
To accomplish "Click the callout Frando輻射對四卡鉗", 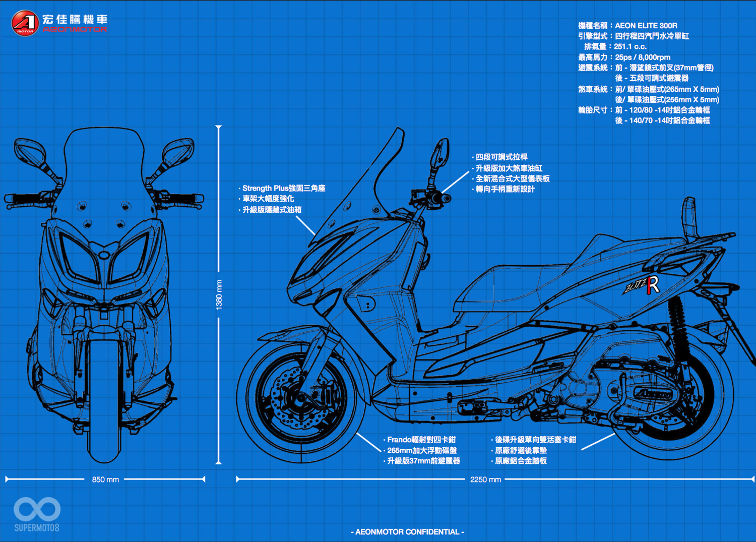I will coord(419,440).
